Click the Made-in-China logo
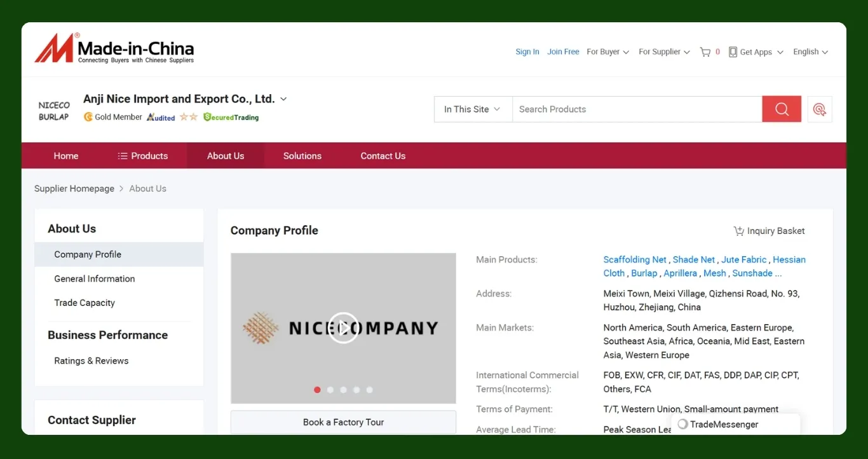Screen dimensions: 868x459 [114, 48]
